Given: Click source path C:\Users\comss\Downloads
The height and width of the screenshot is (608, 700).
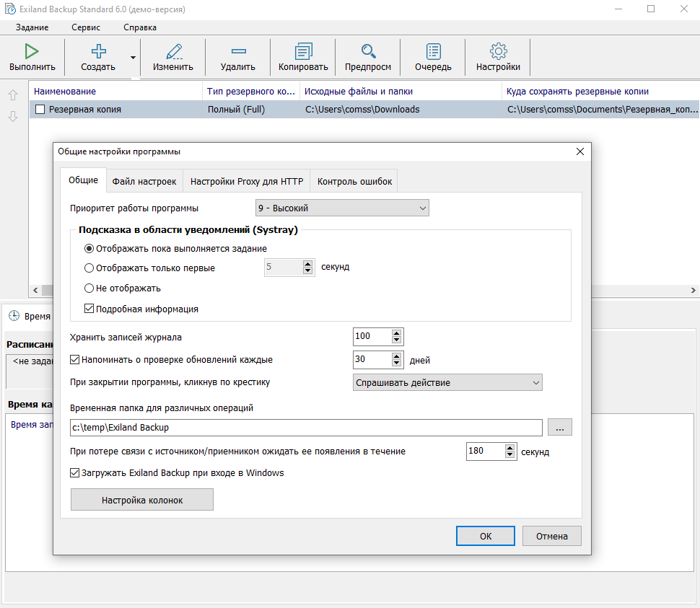Looking at the screenshot, I should coord(401,110).
